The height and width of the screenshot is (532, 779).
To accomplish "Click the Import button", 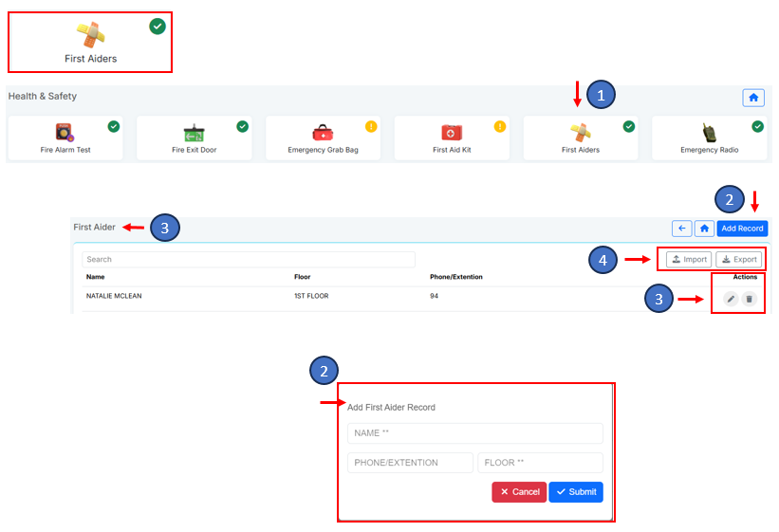I will [689, 260].
